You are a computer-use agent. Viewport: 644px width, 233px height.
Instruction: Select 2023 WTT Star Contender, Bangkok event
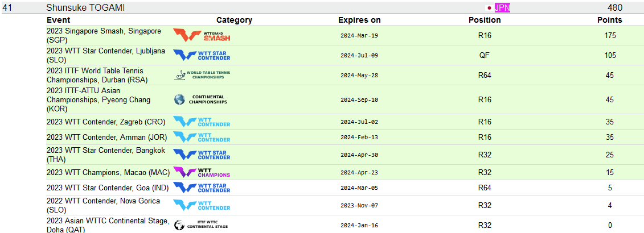106,155
